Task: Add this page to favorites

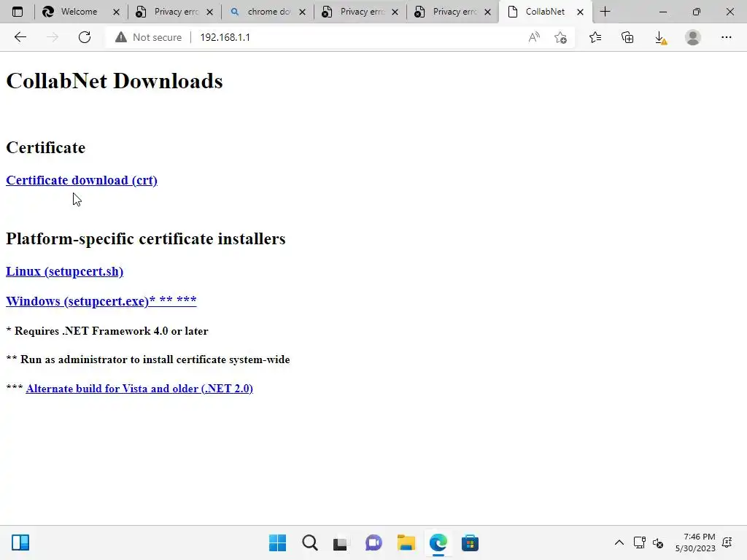Action: [x=561, y=37]
